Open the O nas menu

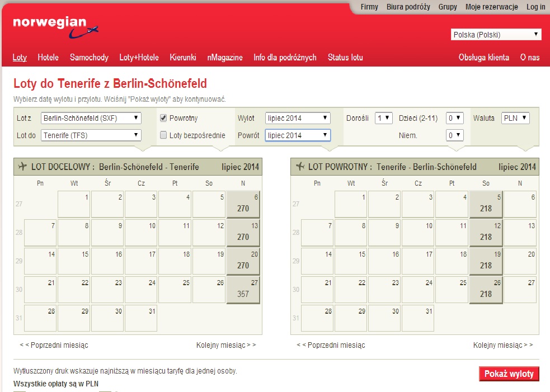tap(530, 58)
